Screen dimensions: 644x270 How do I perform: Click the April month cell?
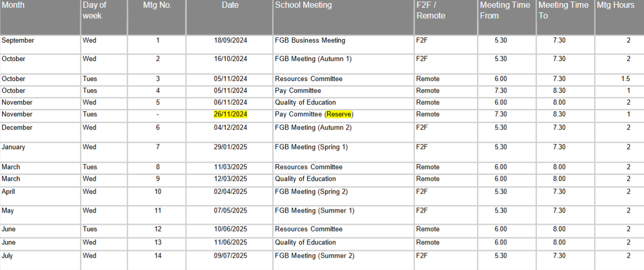tap(8, 192)
